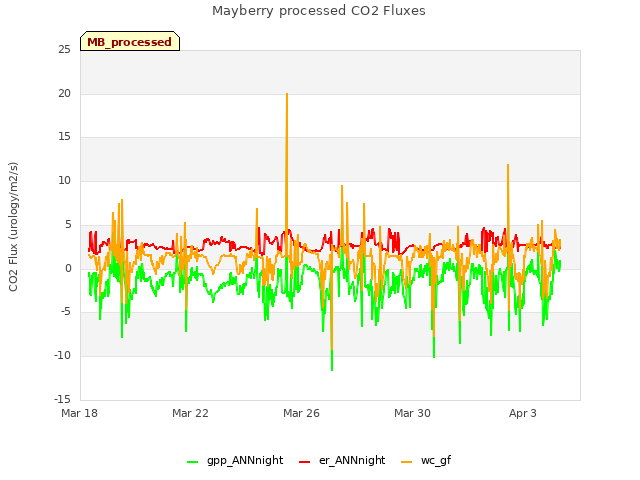This screenshot has height=480, width=640.
Task: Click the orange spike peak near 12
Action: coord(508,165)
